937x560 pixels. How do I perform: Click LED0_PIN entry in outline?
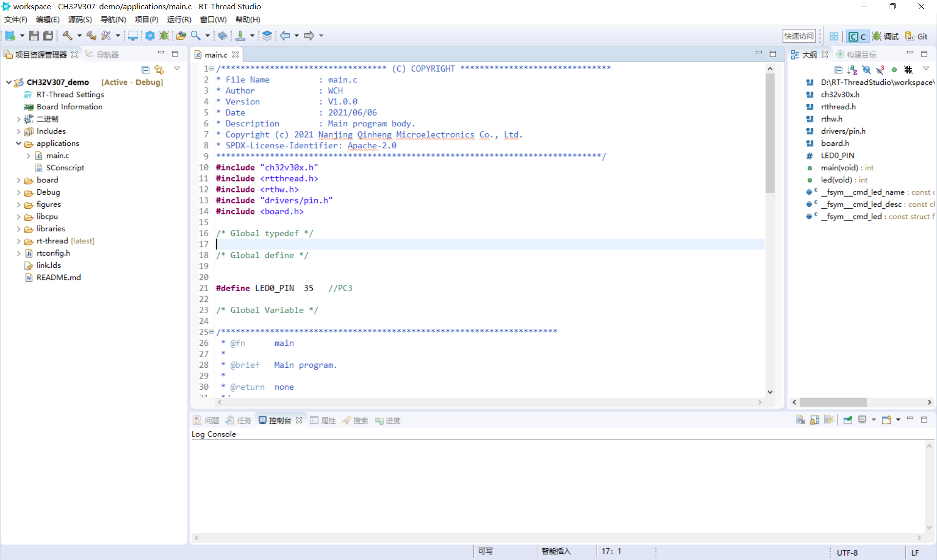click(837, 155)
